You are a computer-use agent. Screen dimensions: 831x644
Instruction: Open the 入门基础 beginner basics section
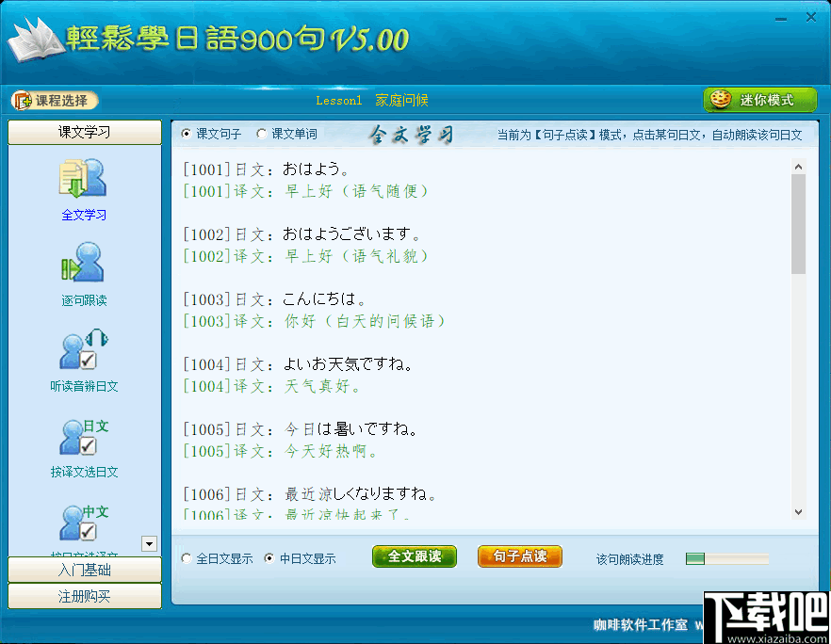pyautogui.click(x=84, y=571)
